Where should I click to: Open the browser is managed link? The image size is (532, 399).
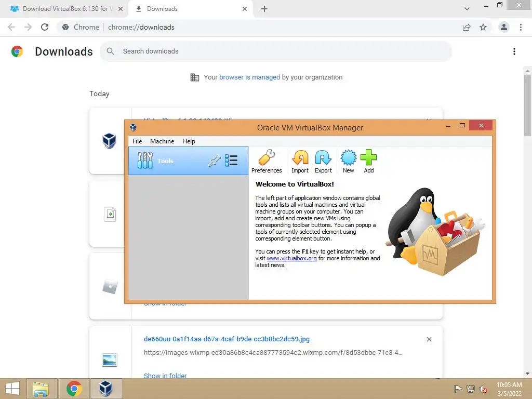coord(249,77)
